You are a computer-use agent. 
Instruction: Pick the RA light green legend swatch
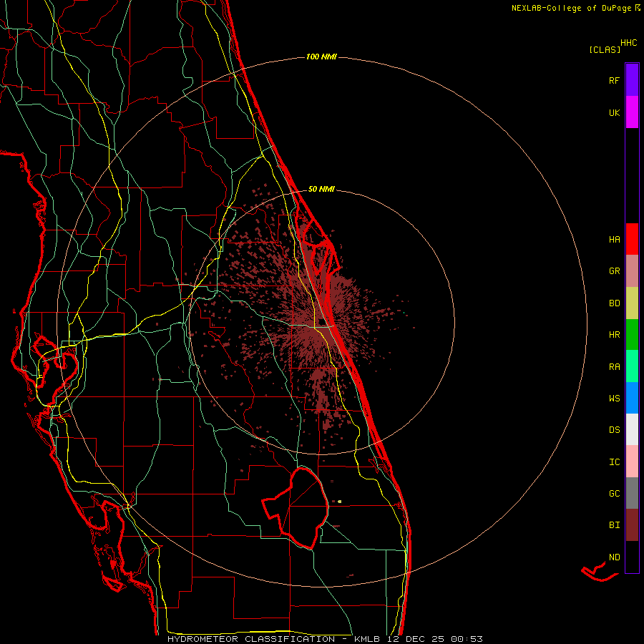point(632,366)
